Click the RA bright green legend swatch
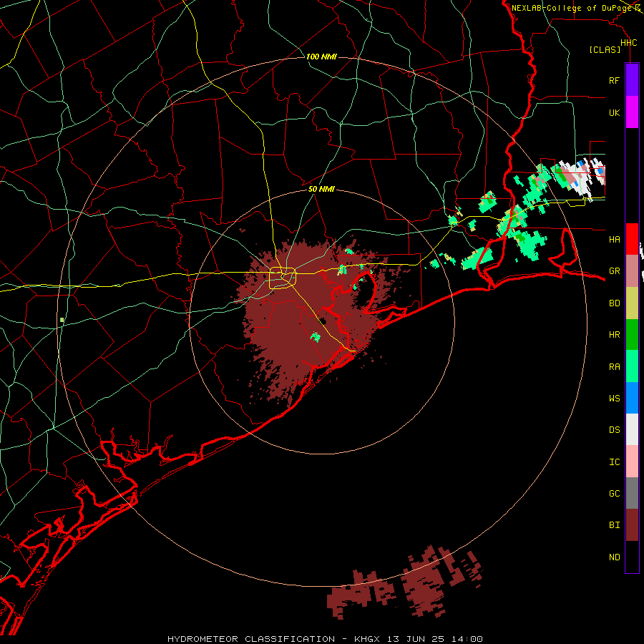 (x=632, y=366)
